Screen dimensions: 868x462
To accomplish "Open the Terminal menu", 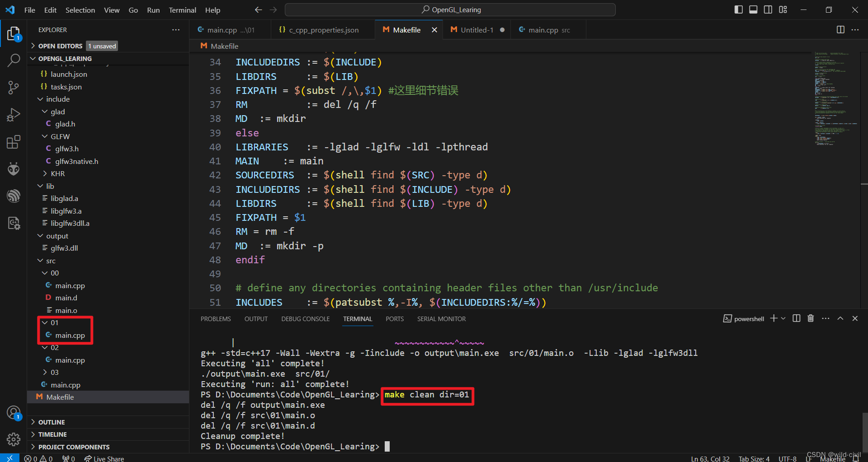I will (x=182, y=10).
